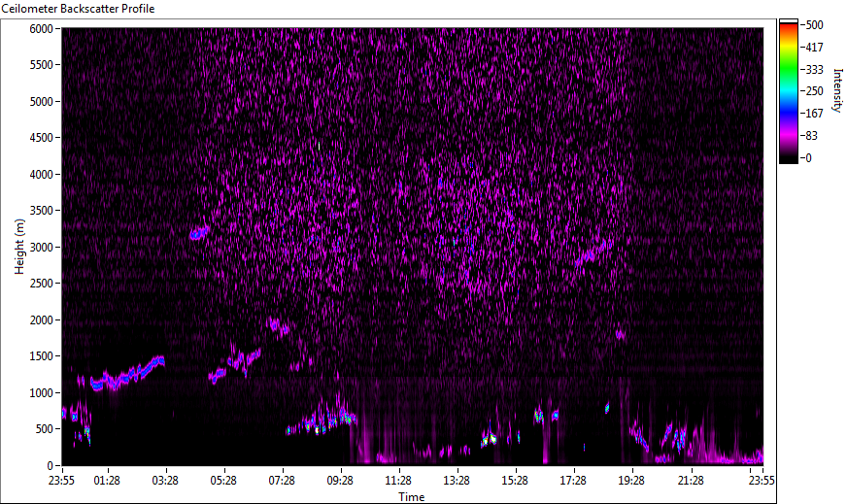Click the 4000 height axis value
This screenshot has width=847, height=504.
[x=42, y=175]
